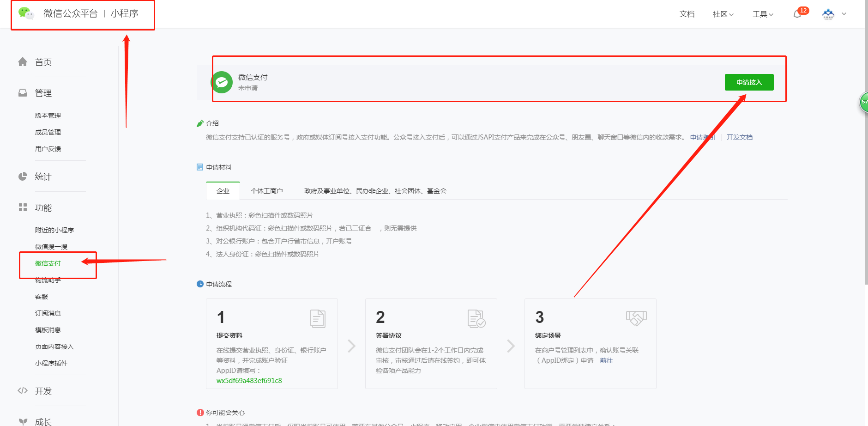Screen dimensions: 868x426
Task: Click the handshake icon in step 3 card
Action: (x=636, y=318)
